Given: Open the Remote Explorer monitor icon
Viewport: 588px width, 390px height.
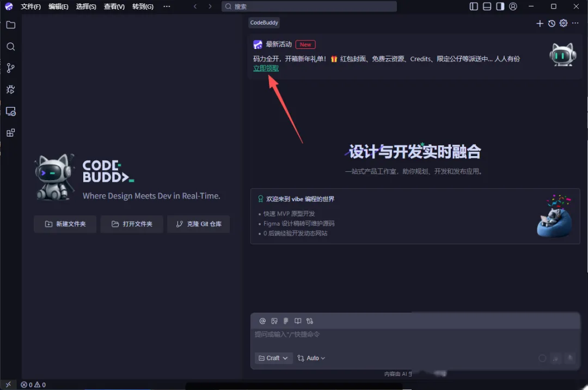Looking at the screenshot, I should point(11,112).
